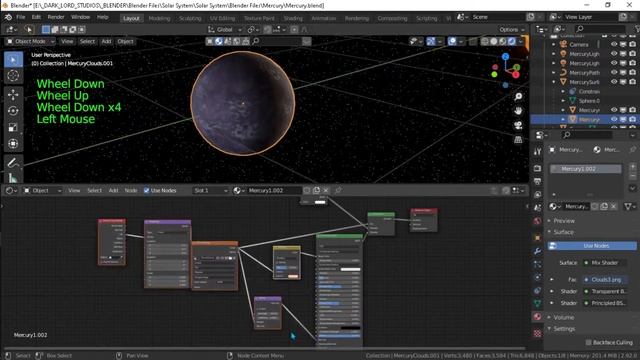This screenshot has height=360, width=640.
Task: Click the Transparent BSDF shader button
Action: coord(605,291)
